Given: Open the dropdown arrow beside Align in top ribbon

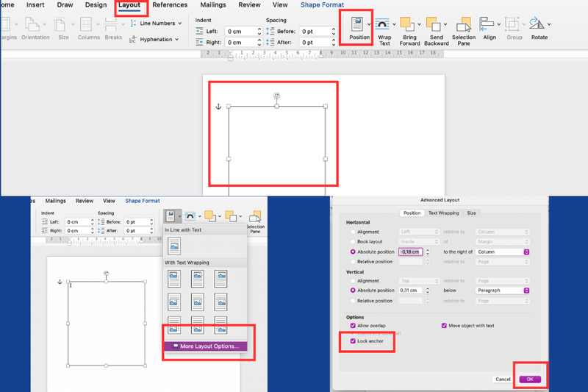Looking at the screenshot, I should click(499, 24).
